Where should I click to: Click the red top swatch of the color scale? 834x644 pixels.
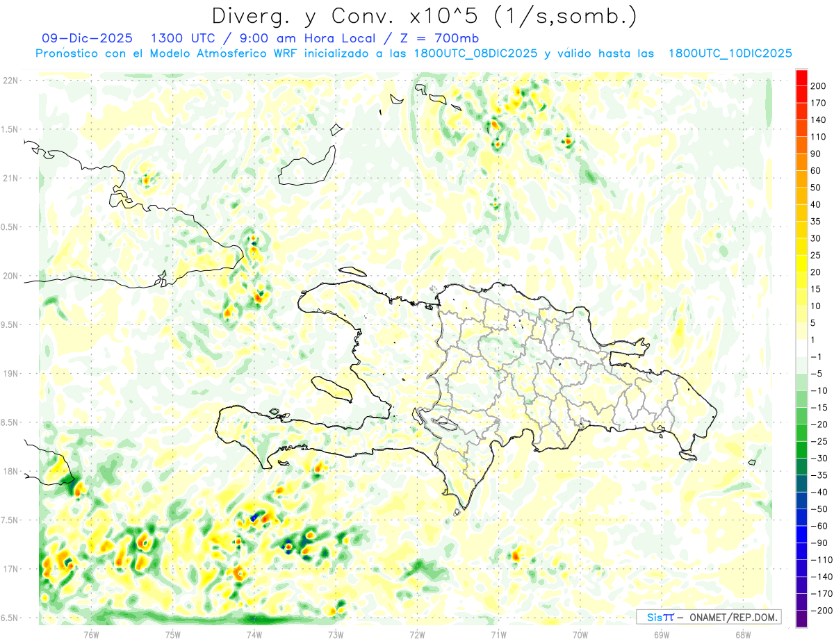click(x=801, y=78)
